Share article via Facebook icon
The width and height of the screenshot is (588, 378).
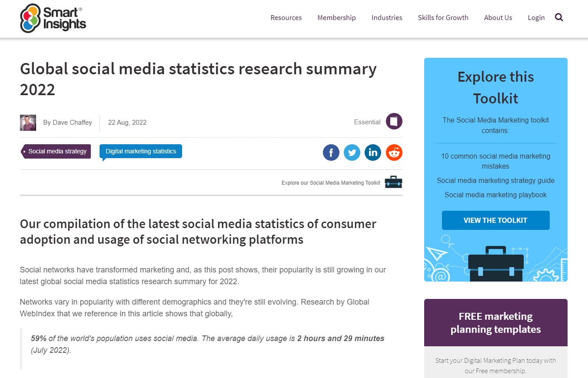331,153
